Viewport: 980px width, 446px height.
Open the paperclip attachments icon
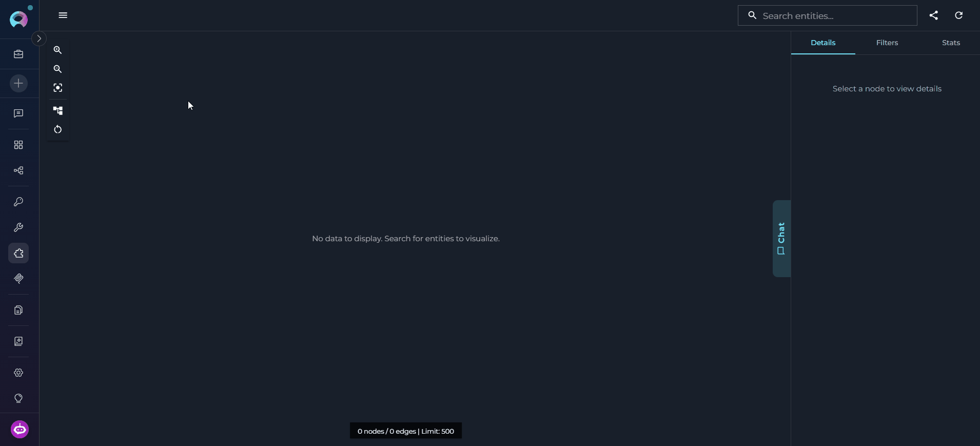pyautogui.click(x=18, y=279)
